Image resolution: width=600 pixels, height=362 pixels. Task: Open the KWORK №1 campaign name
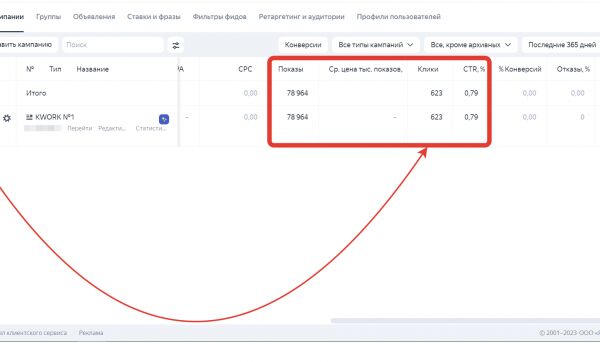coord(54,117)
